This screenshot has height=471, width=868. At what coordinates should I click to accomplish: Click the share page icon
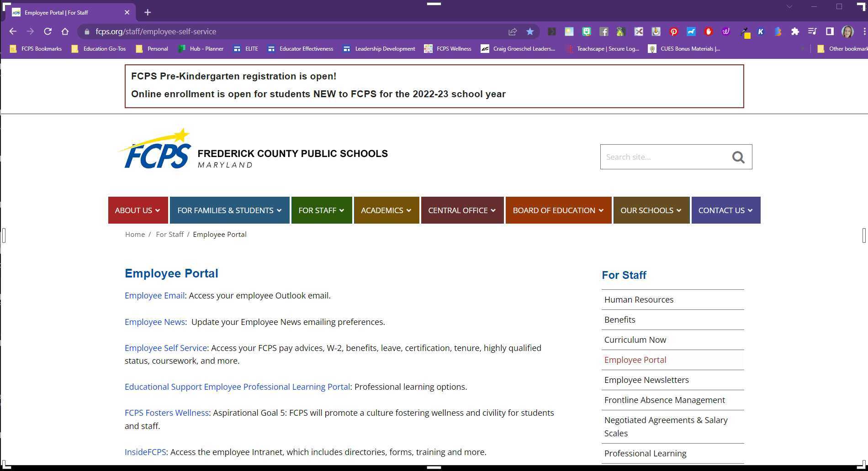pos(513,31)
